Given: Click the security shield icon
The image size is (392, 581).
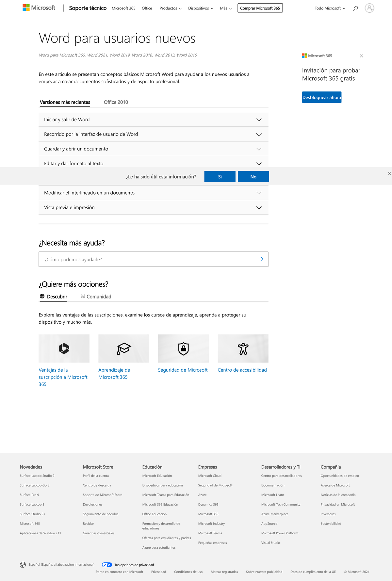Looking at the screenshot, I should (x=183, y=348).
